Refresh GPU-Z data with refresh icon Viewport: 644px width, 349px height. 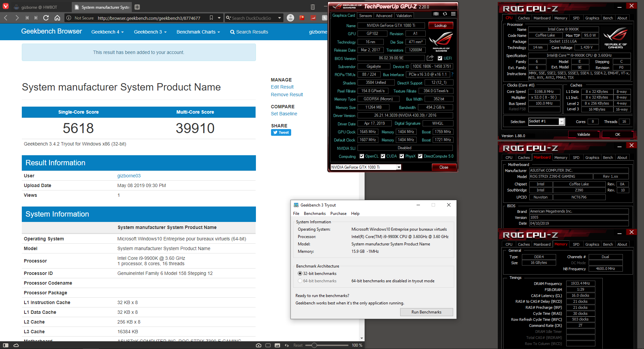point(445,14)
